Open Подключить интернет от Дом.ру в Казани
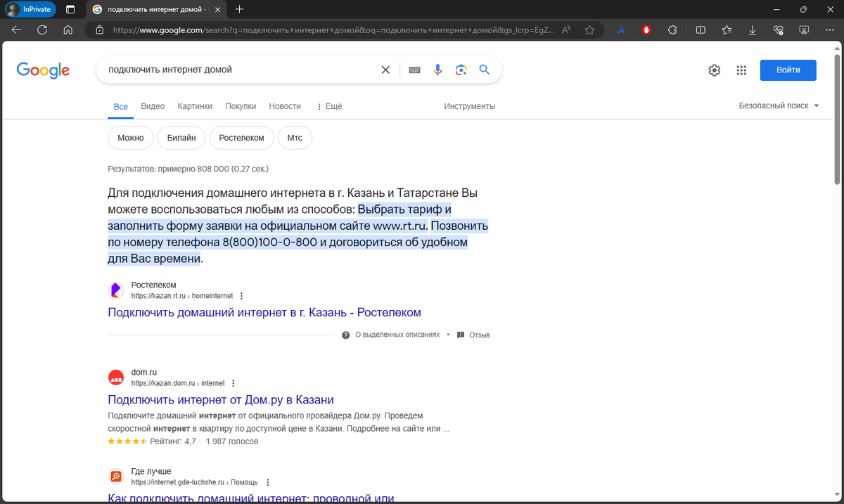The height and width of the screenshot is (504, 844). [x=221, y=400]
